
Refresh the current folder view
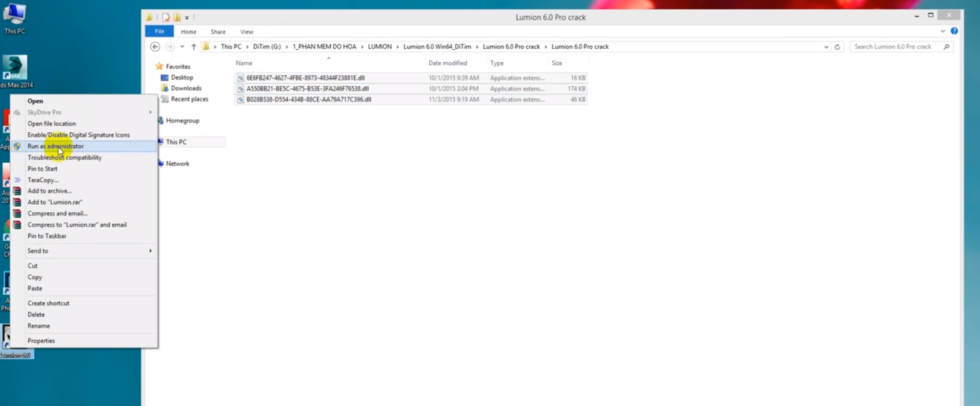[x=837, y=47]
